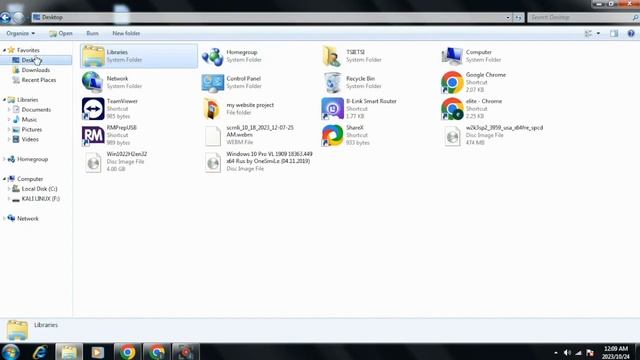Select the my website project folder
The height and width of the screenshot is (360, 640).
point(212,109)
